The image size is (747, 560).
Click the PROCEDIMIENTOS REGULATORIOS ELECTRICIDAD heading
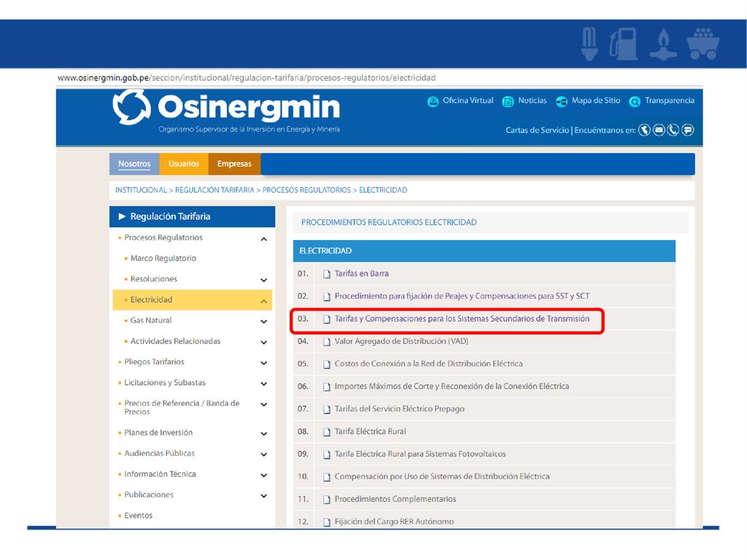(x=389, y=222)
